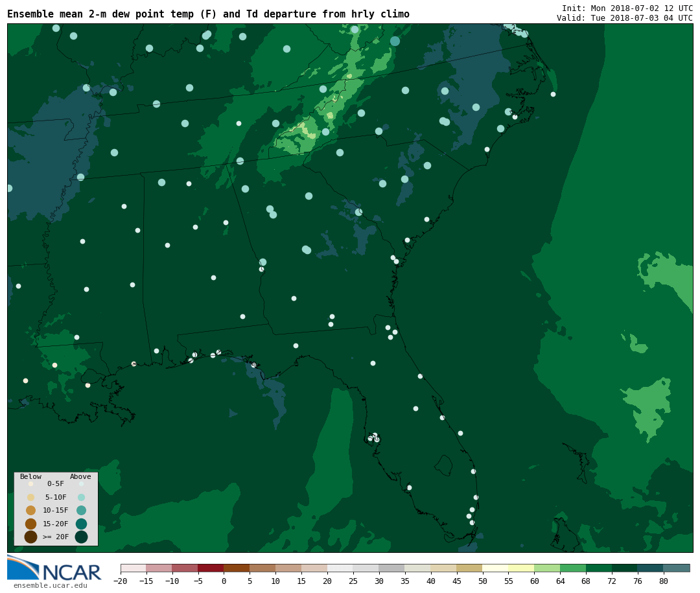This screenshot has width=700, height=593.
Task: Click the NCAR logo
Action: point(54,568)
